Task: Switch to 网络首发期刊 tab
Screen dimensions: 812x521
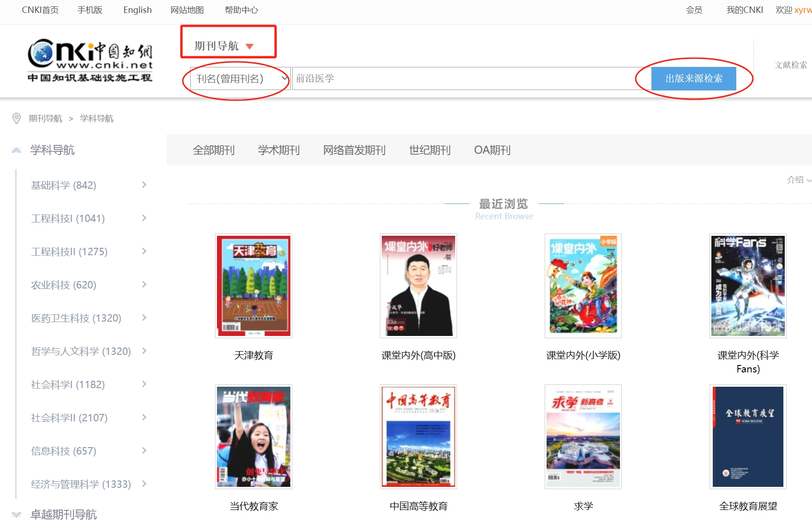Action: pos(354,150)
